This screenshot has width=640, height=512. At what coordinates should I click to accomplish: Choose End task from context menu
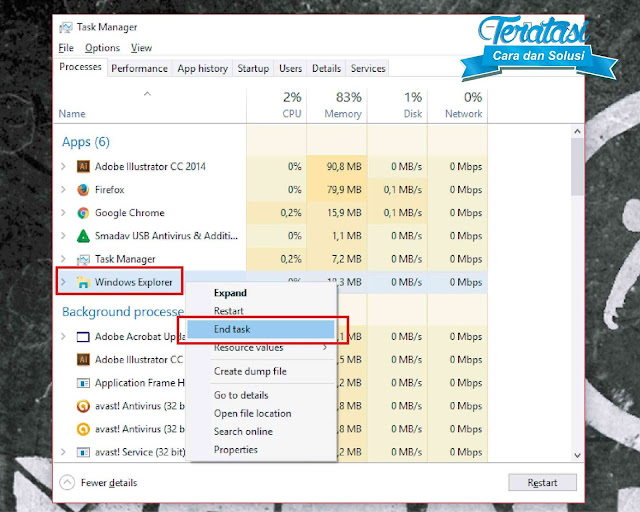point(261,329)
